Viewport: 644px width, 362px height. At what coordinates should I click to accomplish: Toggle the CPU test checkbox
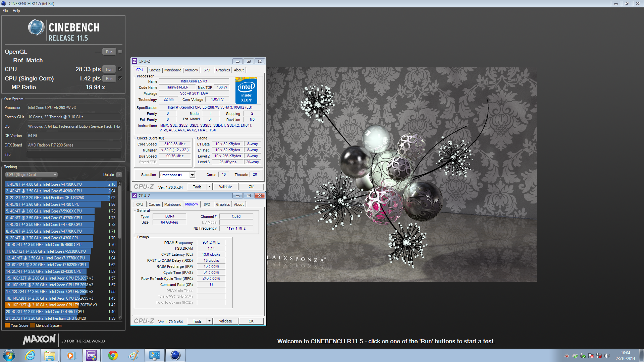tap(120, 69)
